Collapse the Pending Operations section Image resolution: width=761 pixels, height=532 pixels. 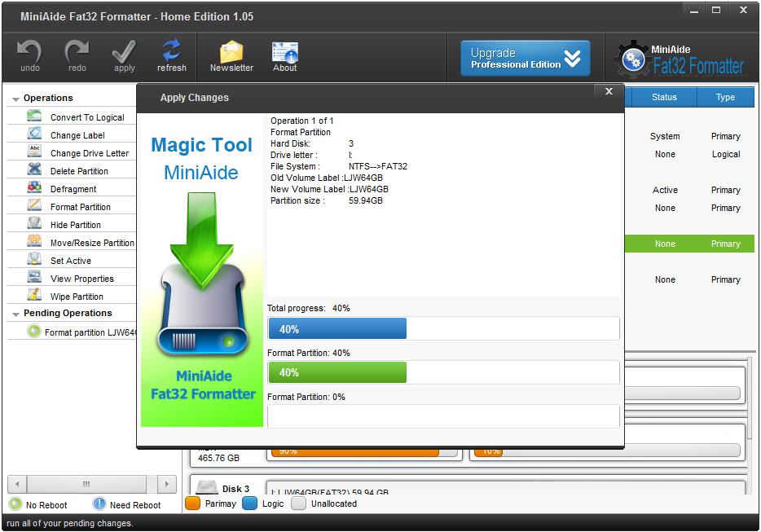point(15,314)
